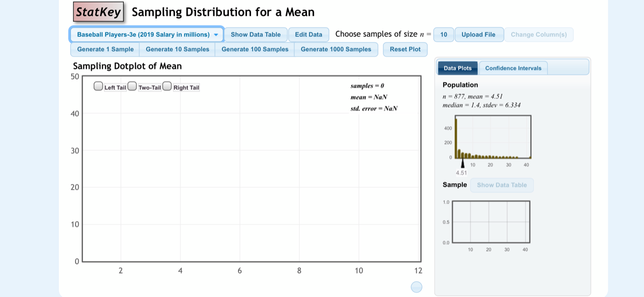
Task: Enable the Right Tail option
Action: (x=167, y=86)
